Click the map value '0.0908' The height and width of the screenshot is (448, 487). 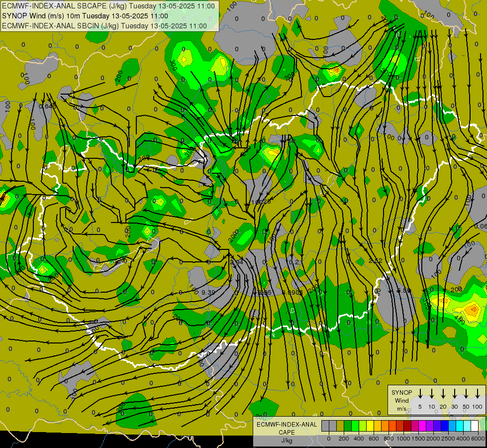(x=292, y=292)
